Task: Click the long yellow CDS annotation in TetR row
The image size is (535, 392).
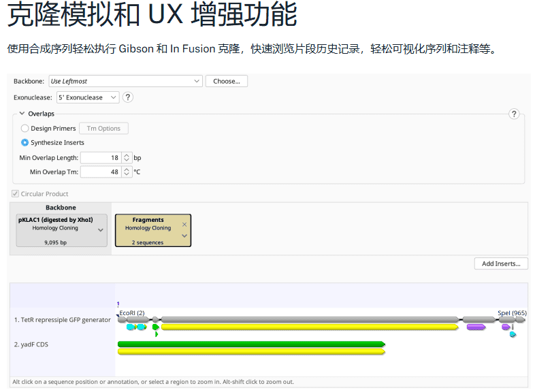Action: [x=310, y=327]
